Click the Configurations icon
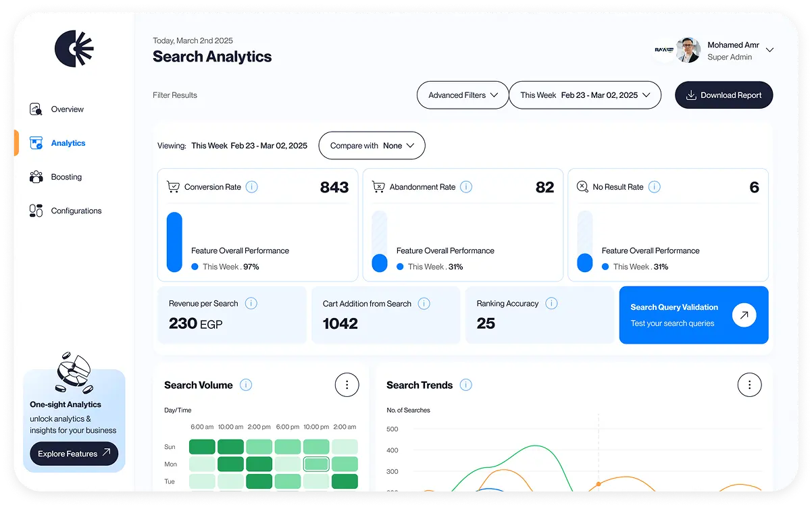This screenshot has width=812, height=507. click(36, 210)
